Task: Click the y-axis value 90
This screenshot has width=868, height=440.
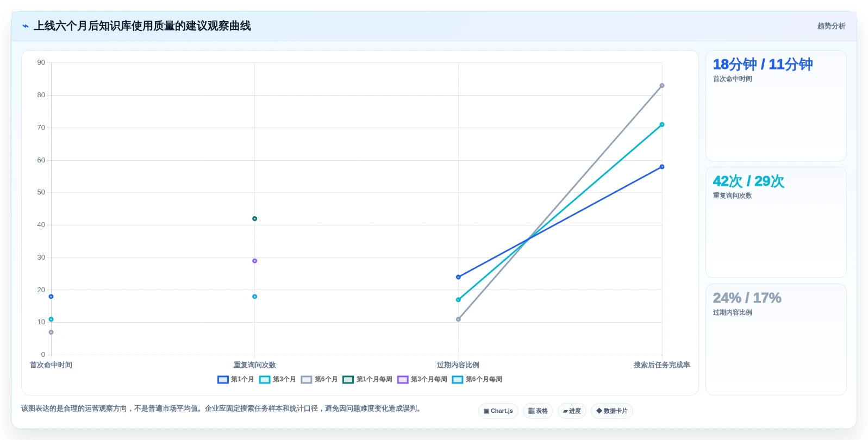Action: tap(41, 62)
